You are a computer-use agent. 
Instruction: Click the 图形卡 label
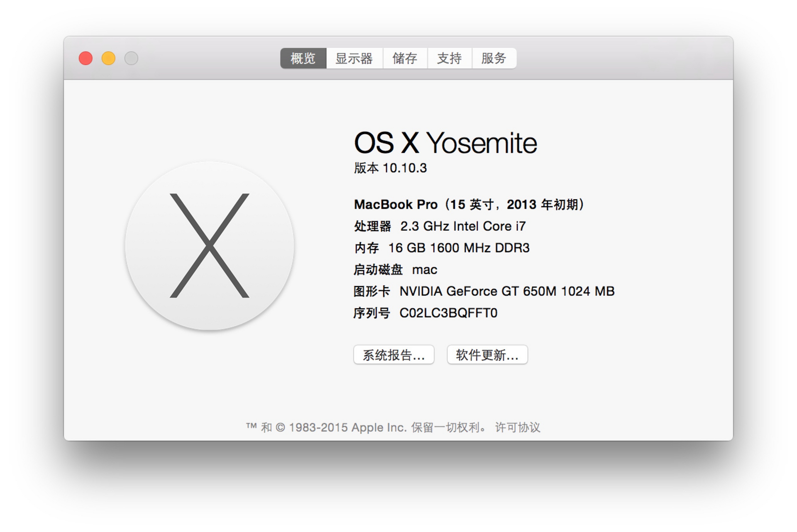pos(372,291)
